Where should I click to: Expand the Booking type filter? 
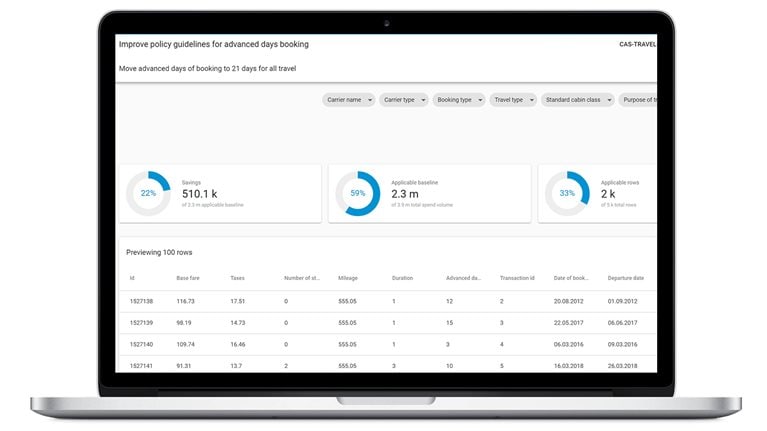[x=459, y=100]
